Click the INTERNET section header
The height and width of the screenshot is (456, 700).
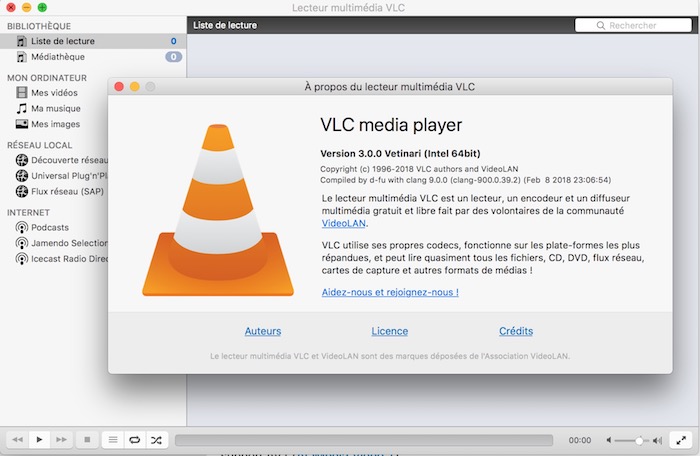pos(28,213)
